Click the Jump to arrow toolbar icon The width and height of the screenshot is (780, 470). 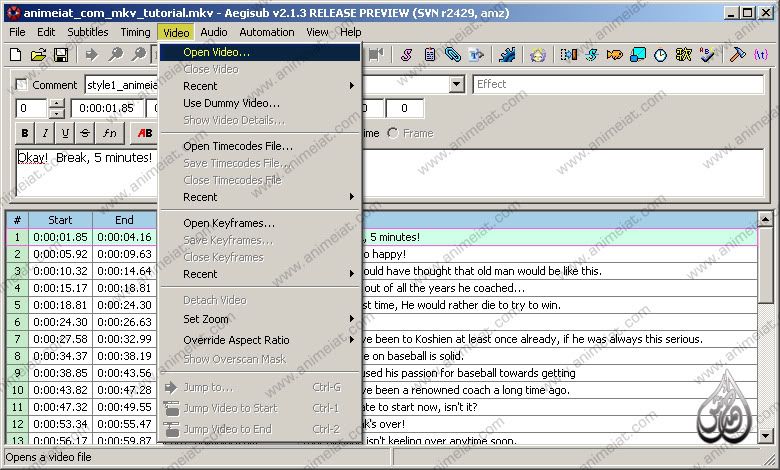pyautogui.click(x=92, y=55)
